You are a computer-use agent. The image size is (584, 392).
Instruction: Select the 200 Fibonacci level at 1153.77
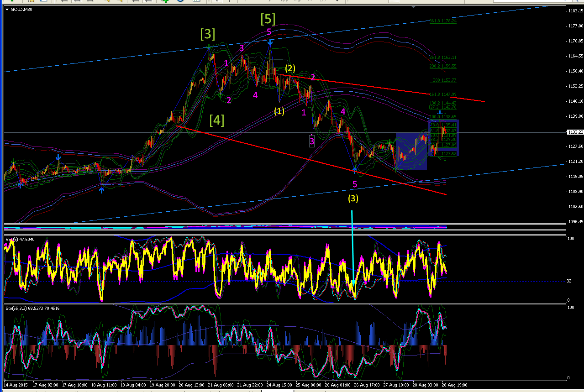point(444,80)
